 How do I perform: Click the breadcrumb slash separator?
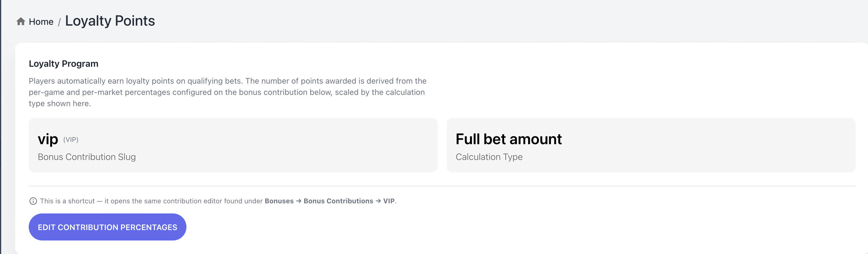(59, 22)
